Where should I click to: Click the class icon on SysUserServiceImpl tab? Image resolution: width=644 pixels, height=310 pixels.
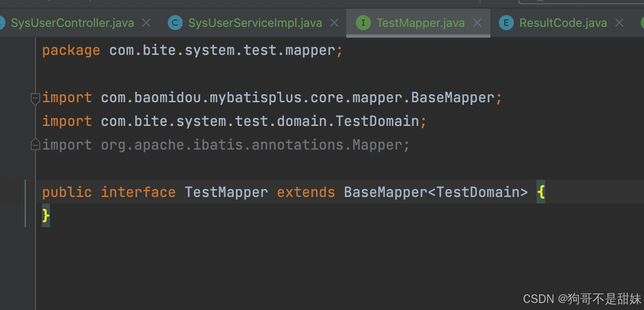click(175, 23)
